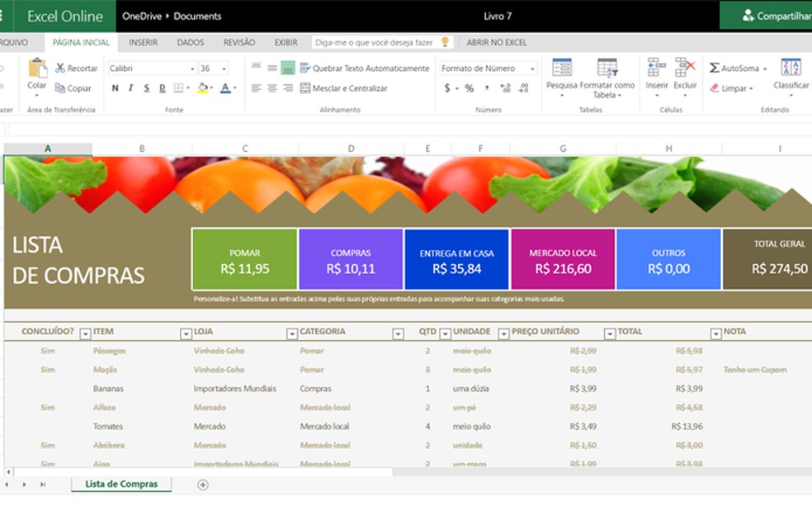Open the DADOS ribbon tab
Screen dimensions: 812x506
click(190, 42)
